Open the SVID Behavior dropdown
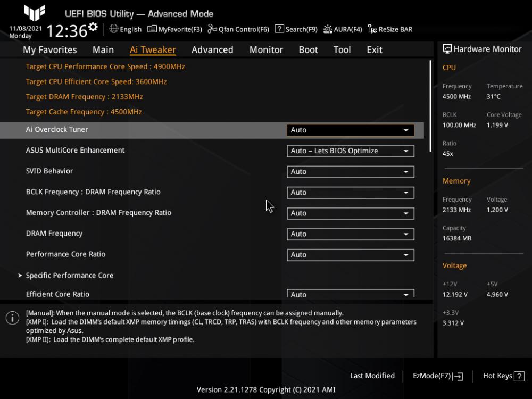532x399 pixels. point(350,172)
